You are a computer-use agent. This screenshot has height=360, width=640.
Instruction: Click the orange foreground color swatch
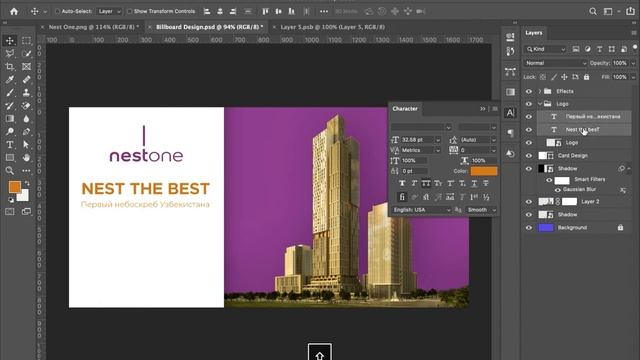click(x=15, y=187)
